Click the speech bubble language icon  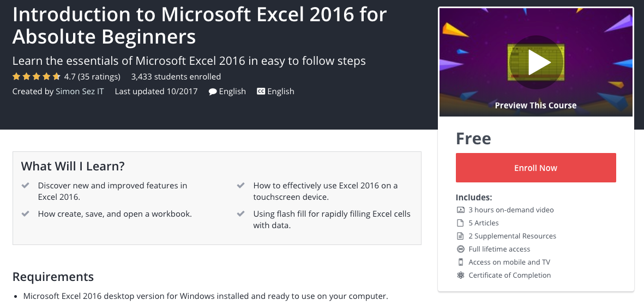[212, 92]
